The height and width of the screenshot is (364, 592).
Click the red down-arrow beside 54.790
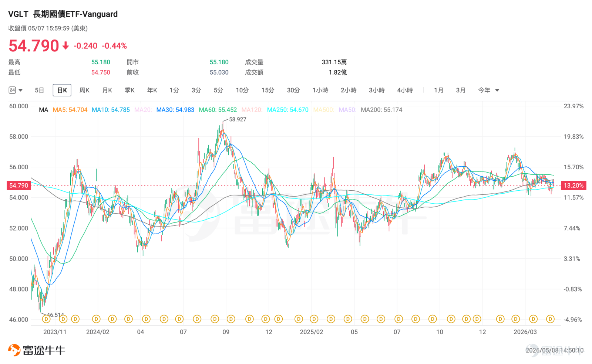coord(65,45)
